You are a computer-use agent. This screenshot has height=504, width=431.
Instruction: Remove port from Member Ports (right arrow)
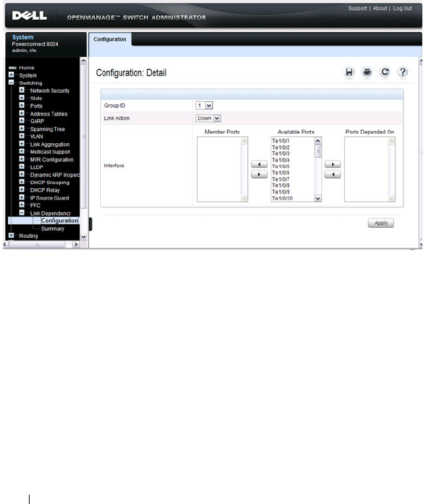(260, 175)
